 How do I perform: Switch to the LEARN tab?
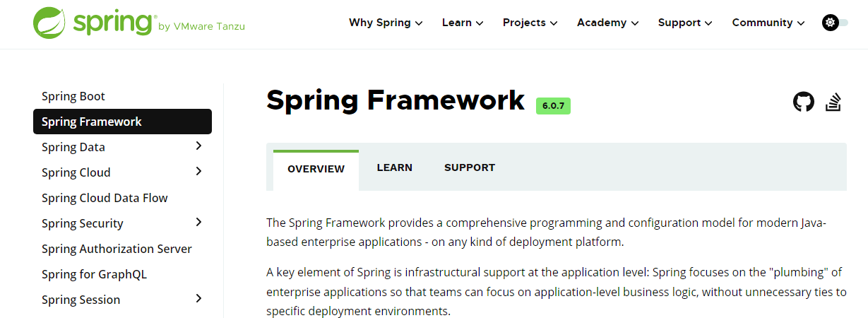395,168
